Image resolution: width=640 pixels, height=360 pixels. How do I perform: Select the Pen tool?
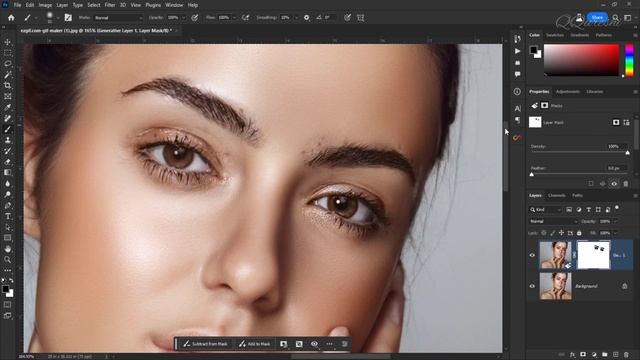[7, 205]
